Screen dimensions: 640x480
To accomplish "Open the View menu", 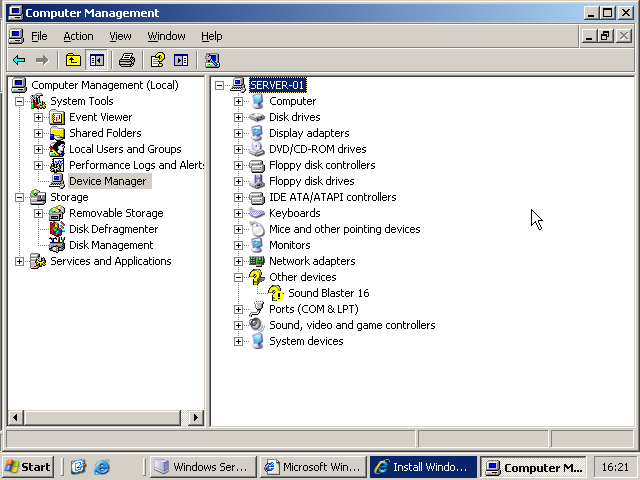I will pyautogui.click(x=120, y=36).
